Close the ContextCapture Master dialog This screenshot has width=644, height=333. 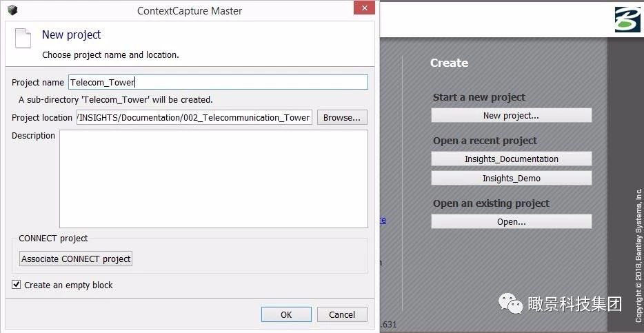click(x=364, y=8)
